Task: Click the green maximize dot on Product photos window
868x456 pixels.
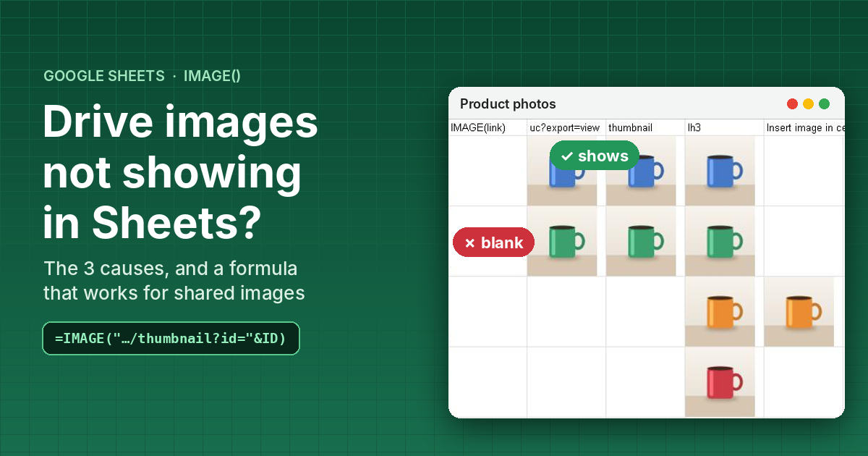Action: pos(824,104)
